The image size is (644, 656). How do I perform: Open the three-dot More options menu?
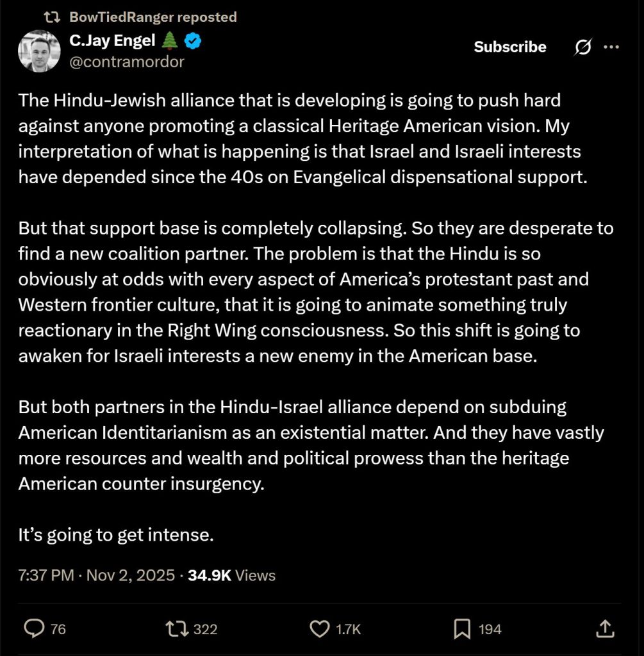(x=612, y=47)
